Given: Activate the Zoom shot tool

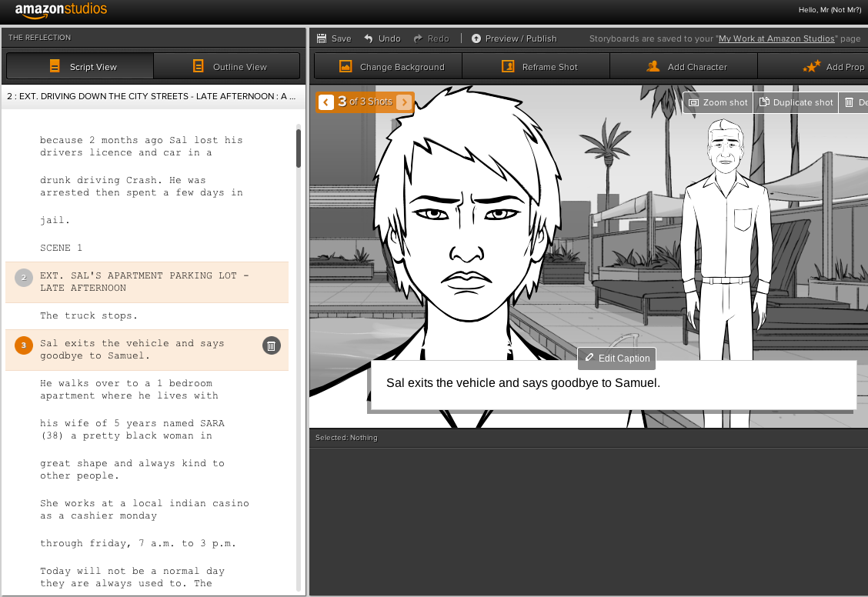Looking at the screenshot, I should (717, 102).
